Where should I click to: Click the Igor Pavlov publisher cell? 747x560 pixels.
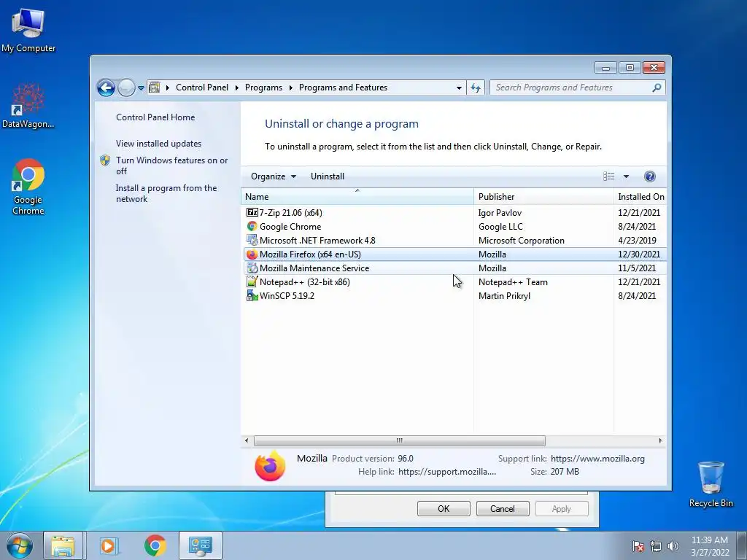tap(500, 212)
